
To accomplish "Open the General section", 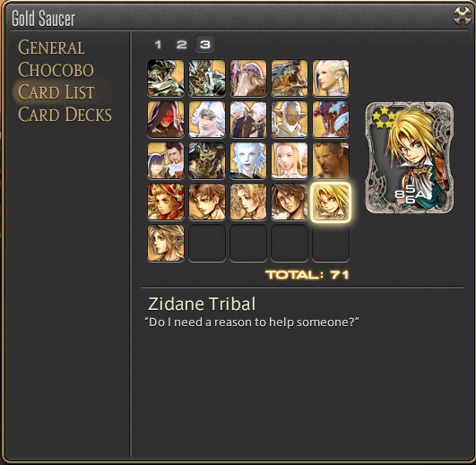I will pyautogui.click(x=51, y=47).
